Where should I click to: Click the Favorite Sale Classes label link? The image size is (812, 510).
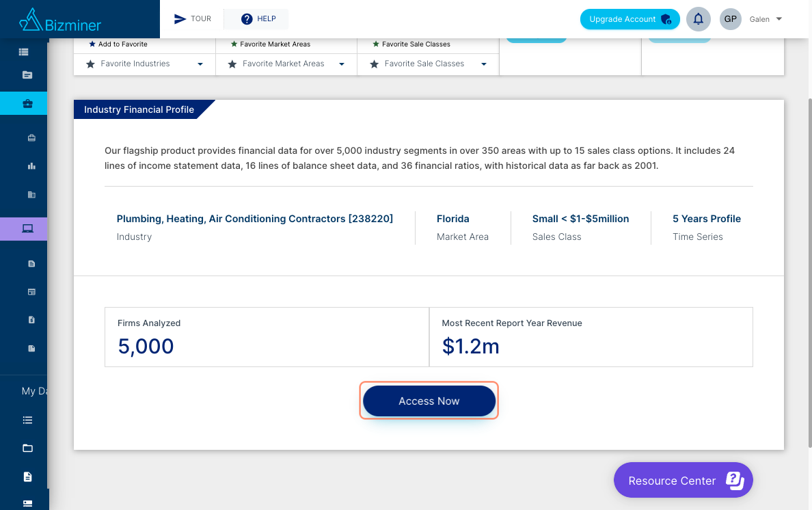[x=411, y=44]
